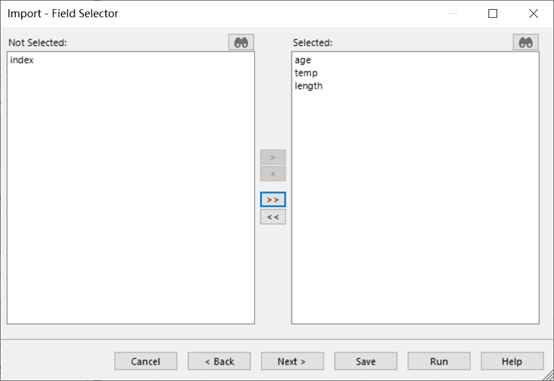Click the single < move-left button

coord(273,174)
